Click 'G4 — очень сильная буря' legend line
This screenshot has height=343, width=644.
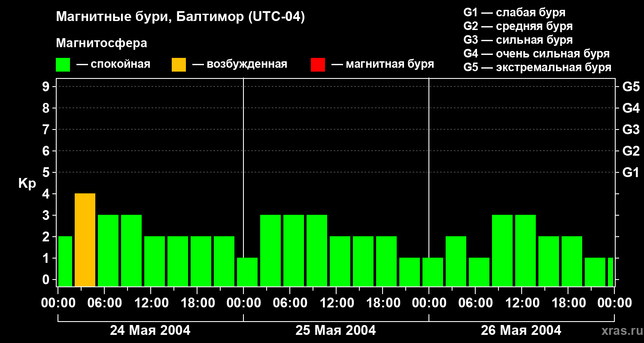tap(537, 54)
